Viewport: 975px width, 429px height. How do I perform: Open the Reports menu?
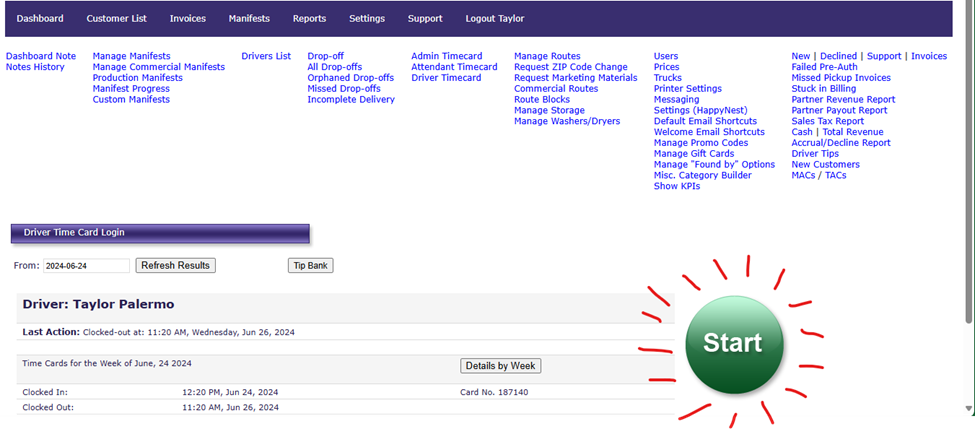coord(309,19)
